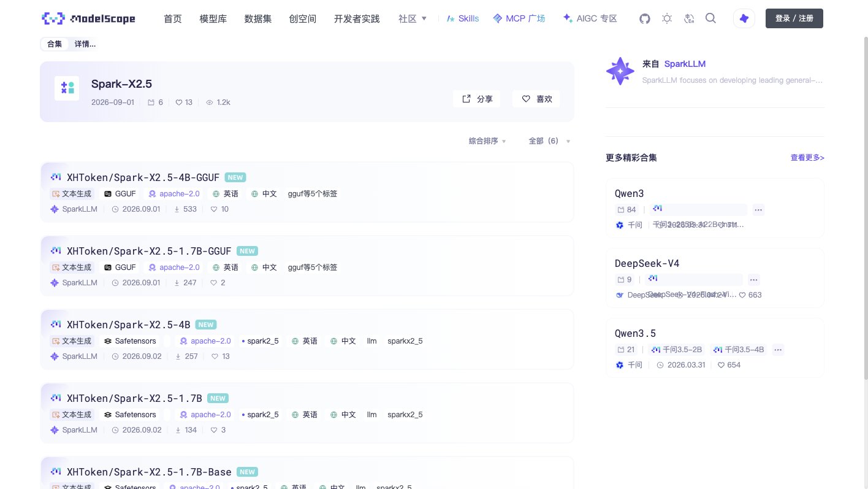Go to 首页 in navigation
The image size is (868, 489).
pyautogui.click(x=173, y=19)
